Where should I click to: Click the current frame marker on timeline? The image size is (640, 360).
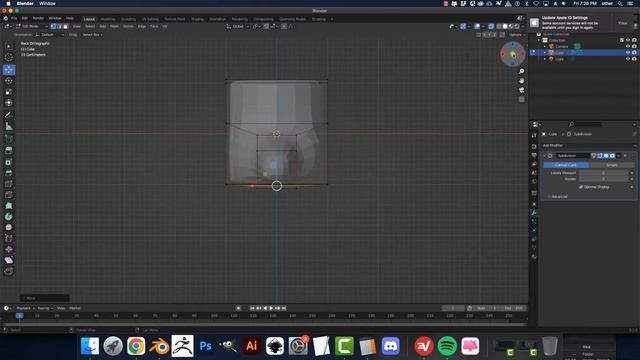pyautogui.click(x=19, y=316)
